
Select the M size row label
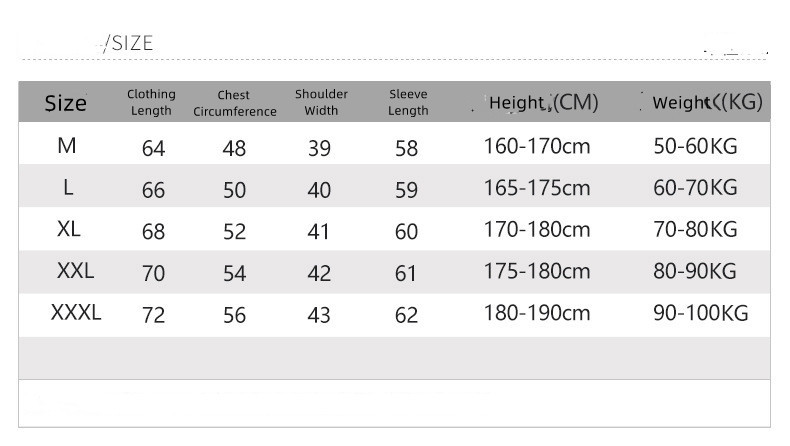[66, 146]
